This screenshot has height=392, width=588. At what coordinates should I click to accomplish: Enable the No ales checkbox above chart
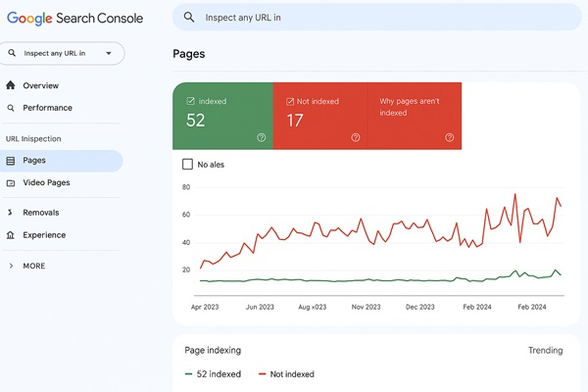[x=188, y=165]
